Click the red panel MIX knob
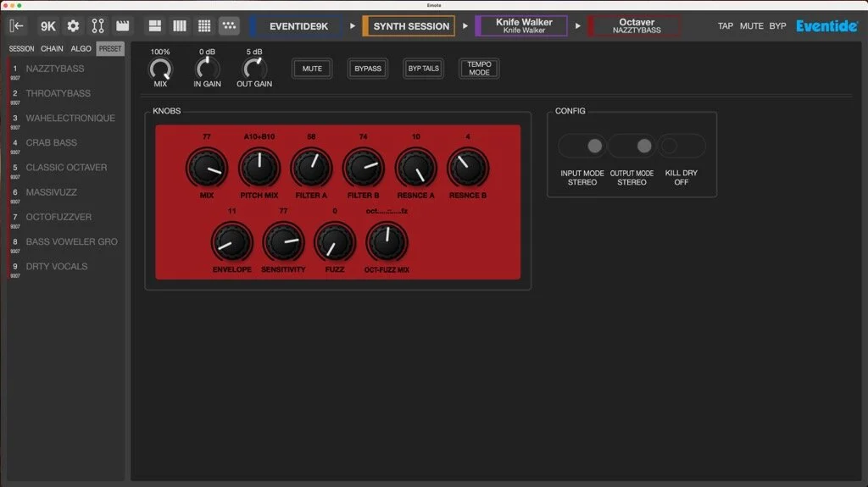This screenshot has height=487, width=868. point(207,168)
